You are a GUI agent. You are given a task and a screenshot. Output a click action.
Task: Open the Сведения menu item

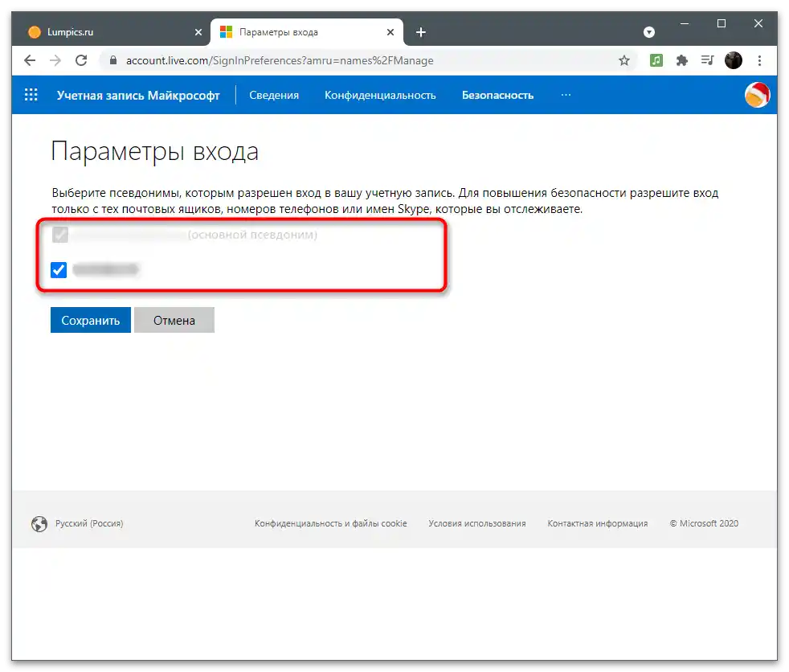point(274,95)
